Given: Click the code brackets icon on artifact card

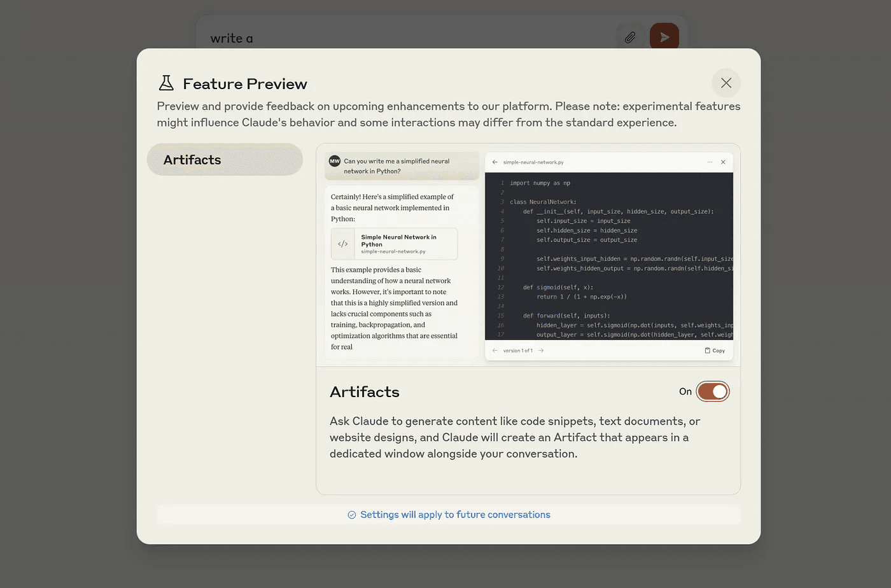Looking at the screenshot, I should tap(343, 244).
